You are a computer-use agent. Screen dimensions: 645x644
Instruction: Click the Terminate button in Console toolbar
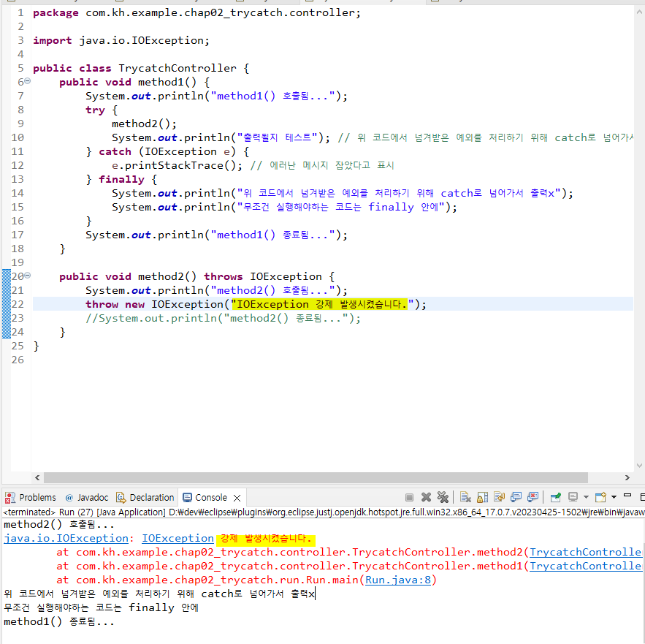point(409,497)
